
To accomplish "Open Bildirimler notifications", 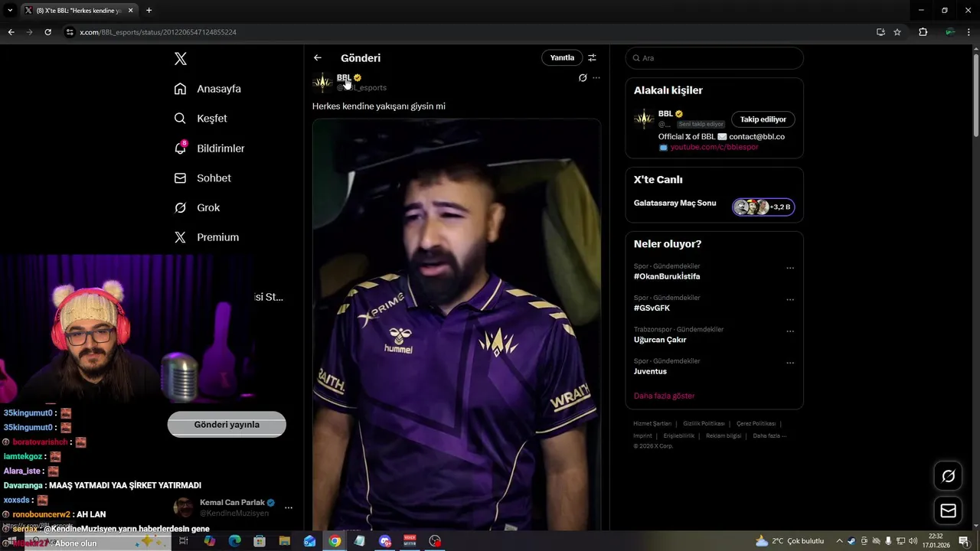I will pyautogui.click(x=209, y=148).
